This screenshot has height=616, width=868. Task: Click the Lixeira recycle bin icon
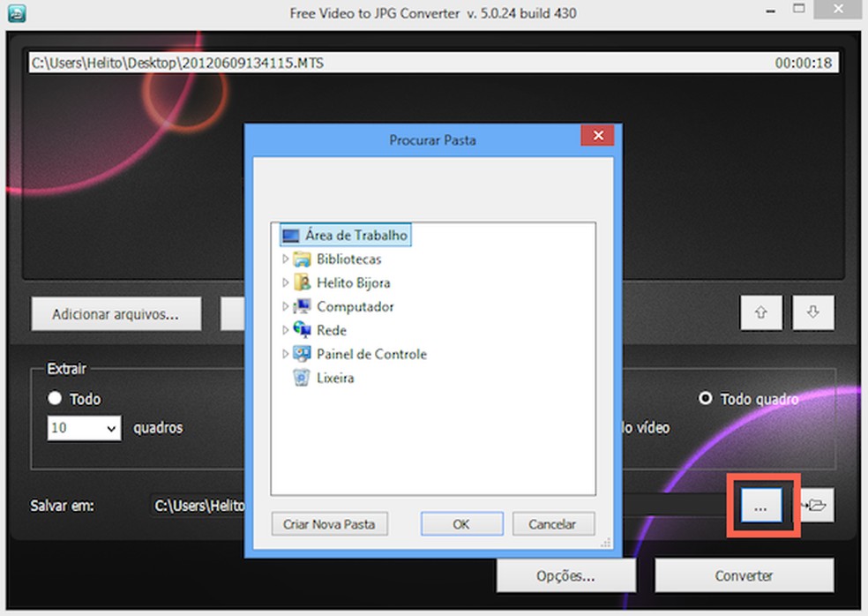(302, 378)
